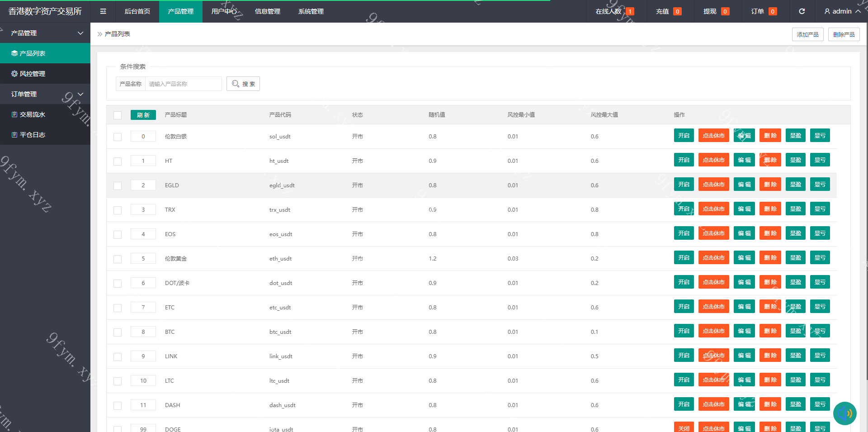Check the checkbox for DOT/波卡 row
Viewport: 868px width, 432px height.
[x=118, y=284]
